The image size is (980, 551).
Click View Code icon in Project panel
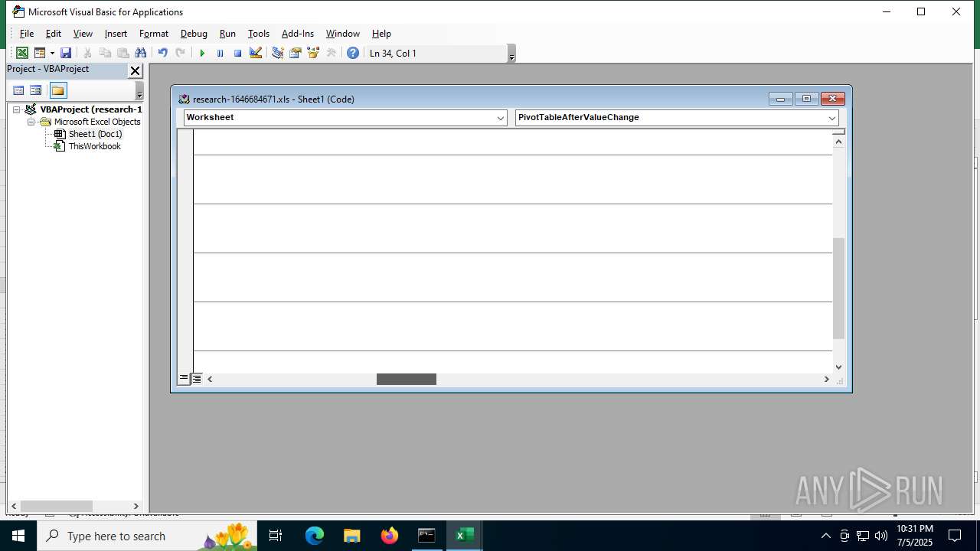[18, 90]
